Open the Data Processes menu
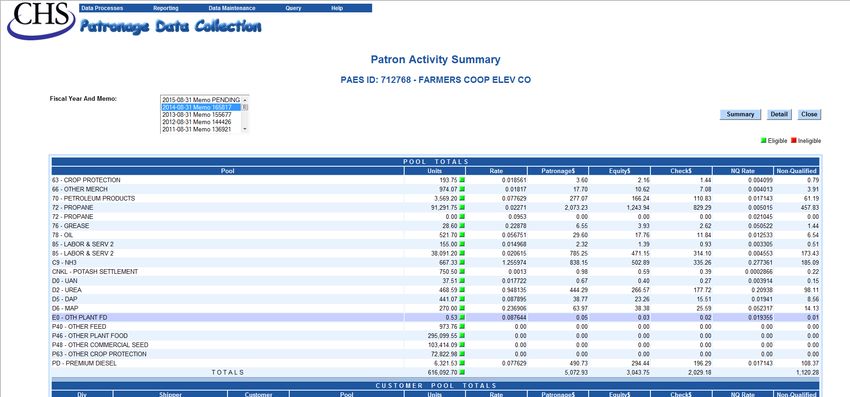The width and height of the screenshot is (850, 397). tap(102, 8)
